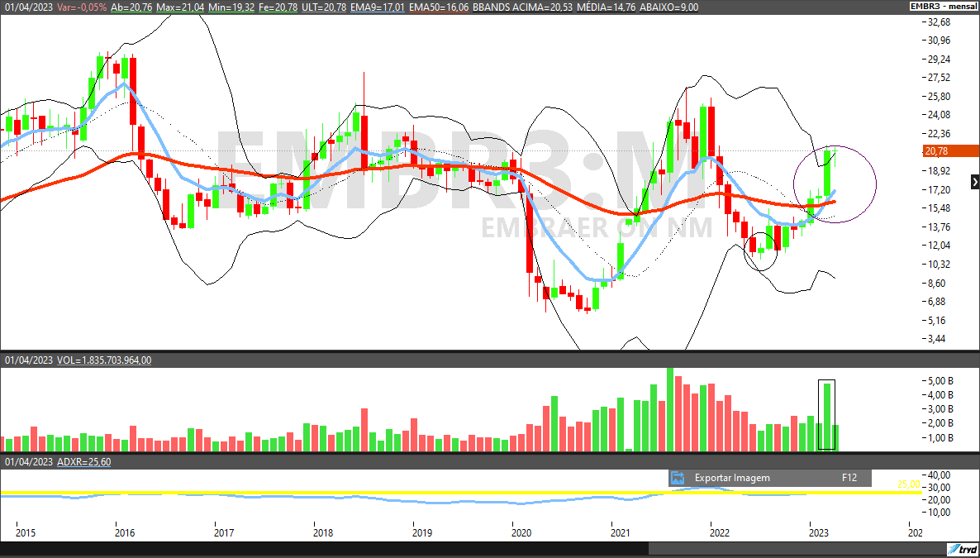Click the highlighted green volume bar rectangle
The image size is (980, 558).
pos(827,413)
